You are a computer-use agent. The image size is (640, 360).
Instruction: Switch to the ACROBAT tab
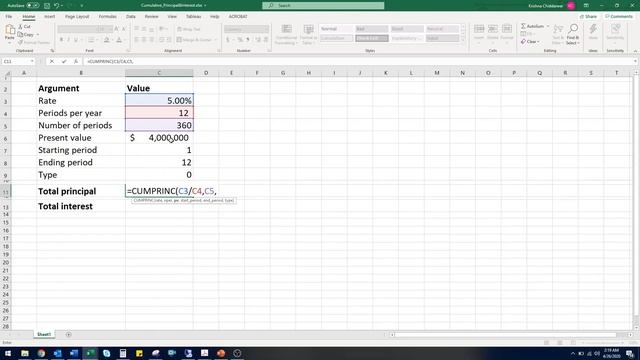click(238, 17)
